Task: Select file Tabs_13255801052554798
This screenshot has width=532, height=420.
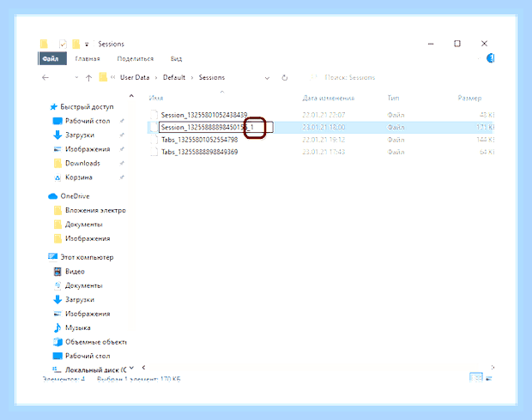Action: point(199,140)
